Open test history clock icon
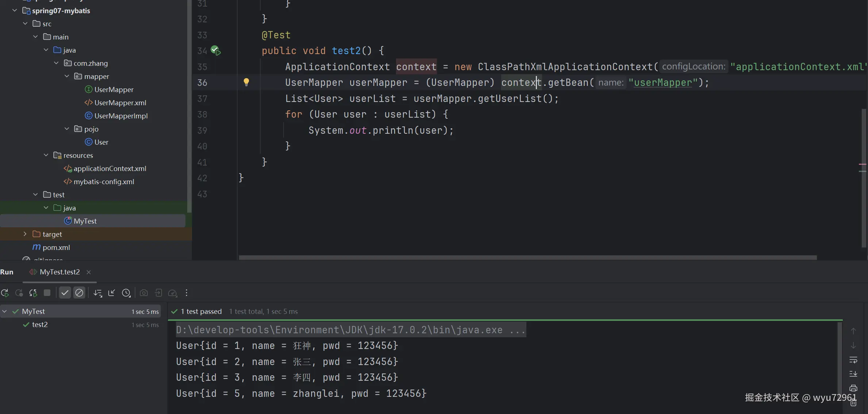The image size is (868, 414). [126, 293]
